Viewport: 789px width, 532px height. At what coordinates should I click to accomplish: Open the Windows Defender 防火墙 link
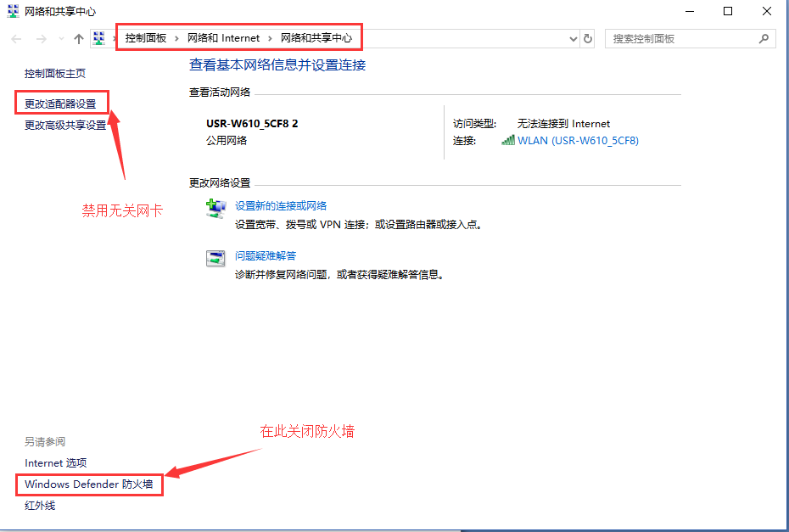88,484
